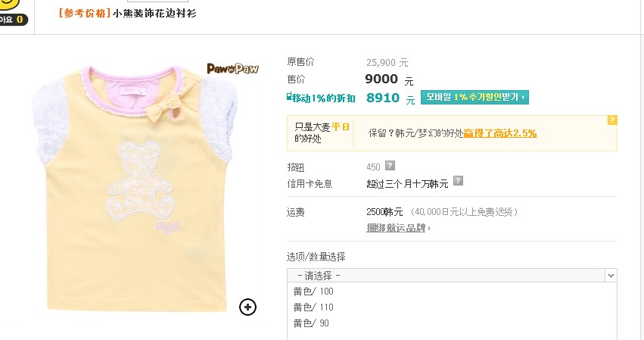Click the help icon next to 超过三个月十万韩元
This screenshot has width=644, height=340.
458,180
